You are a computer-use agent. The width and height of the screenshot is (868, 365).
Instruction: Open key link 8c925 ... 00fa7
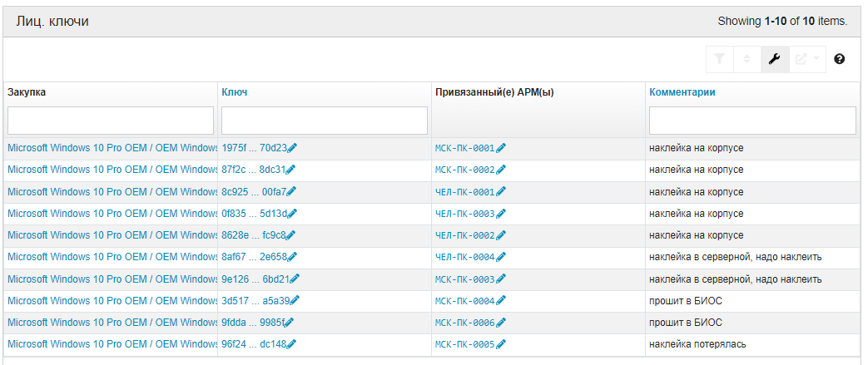(x=254, y=192)
